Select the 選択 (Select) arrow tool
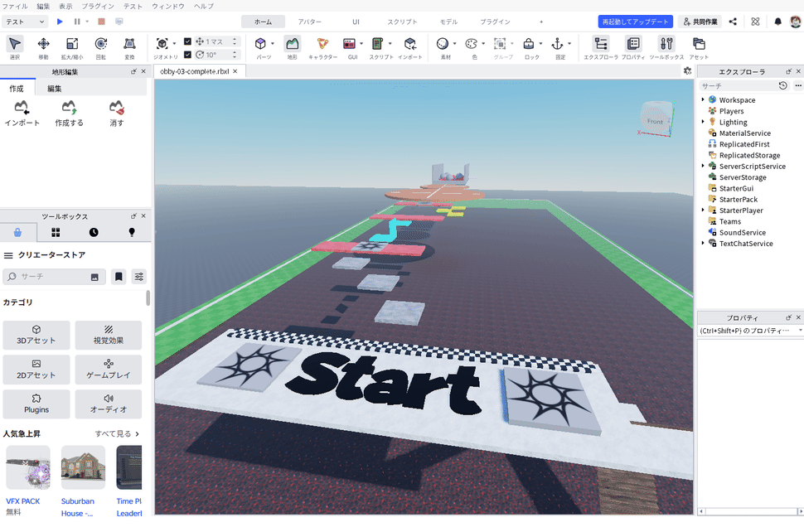This screenshot has width=804, height=532. tap(15, 44)
